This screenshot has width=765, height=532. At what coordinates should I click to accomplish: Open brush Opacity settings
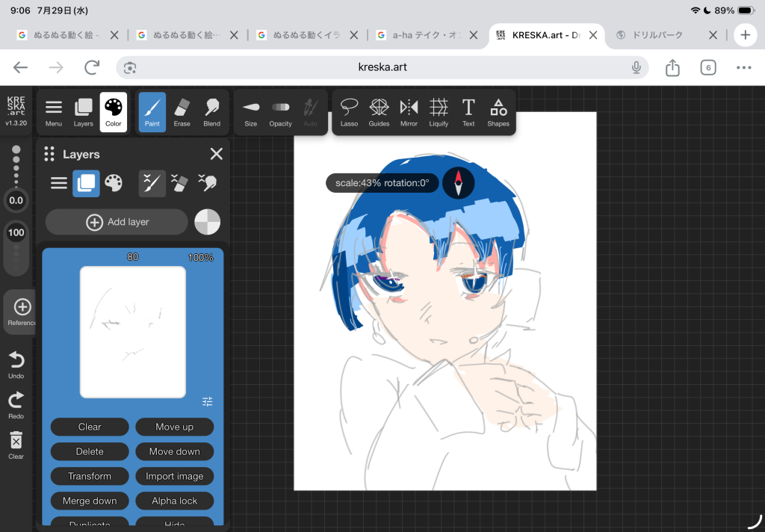281,112
